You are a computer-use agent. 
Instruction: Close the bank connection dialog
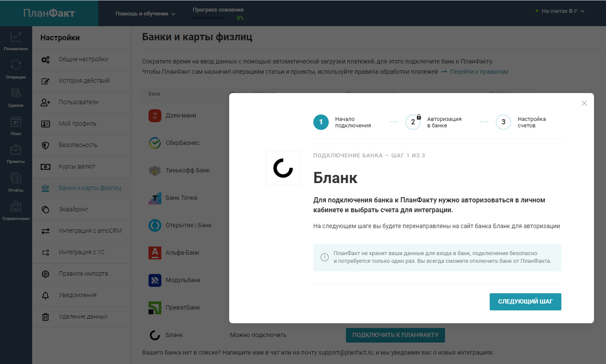[584, 103]
